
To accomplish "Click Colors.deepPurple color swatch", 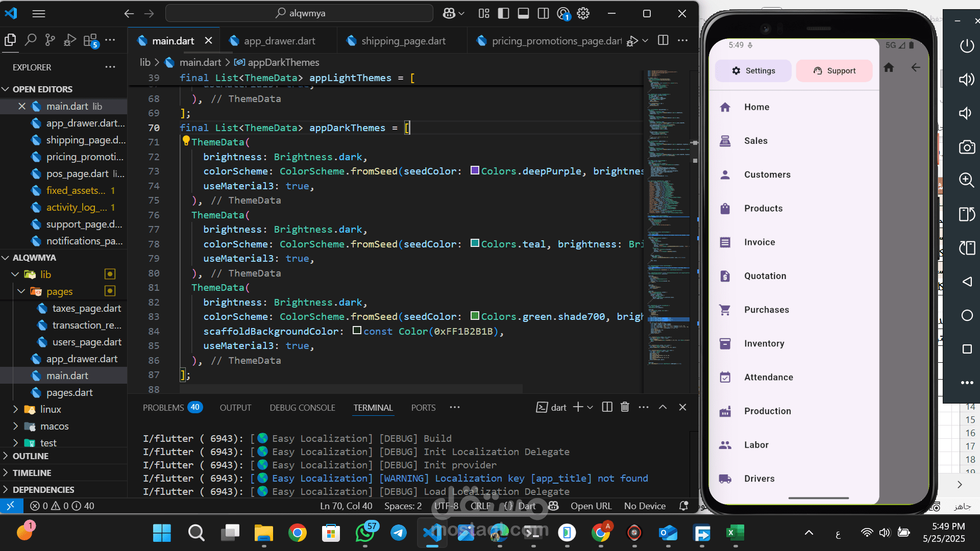I will [x=475, y=170].
